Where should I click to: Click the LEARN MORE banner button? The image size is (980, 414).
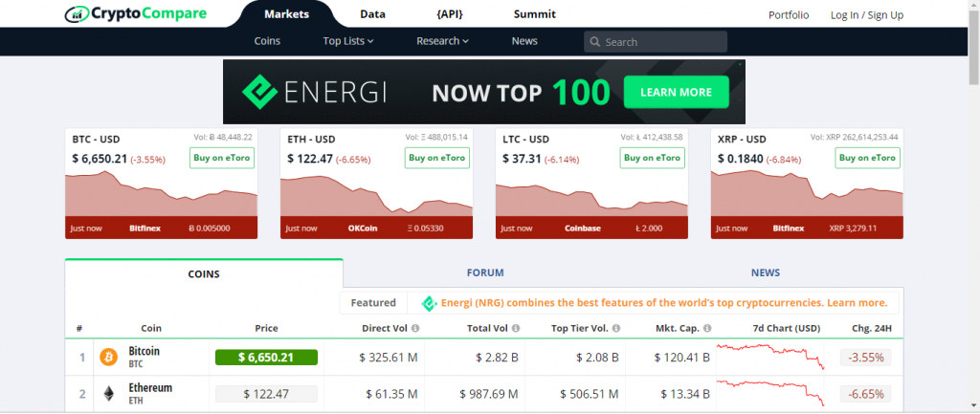click(x=677, y=93)
